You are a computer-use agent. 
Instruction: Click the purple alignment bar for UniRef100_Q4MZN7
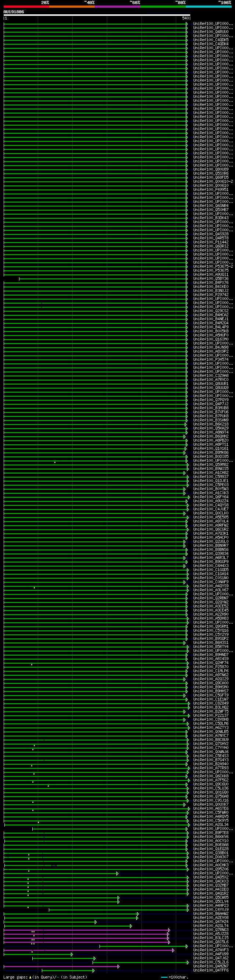[61, 966]
